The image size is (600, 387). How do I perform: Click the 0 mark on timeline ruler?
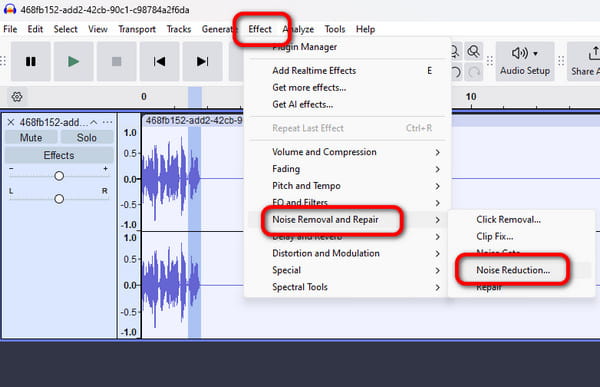pos(144,97)
